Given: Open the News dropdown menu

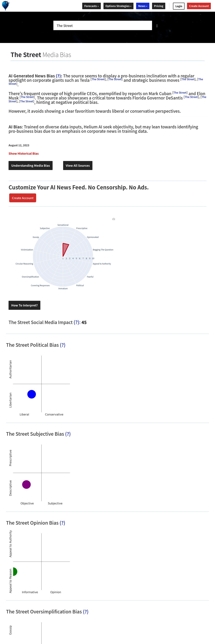Looking at the screenshot, I should (143, 6).
